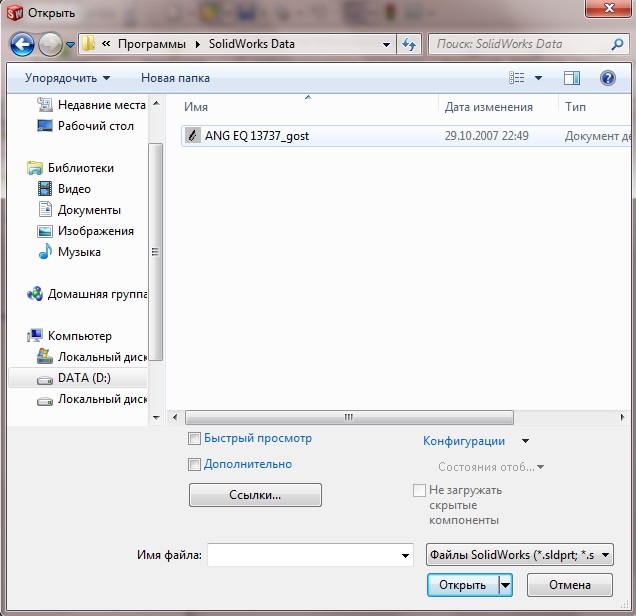
Task: Toggle Не загружать скрытые компоненты checkbox
Action: (x=419, y=490)
